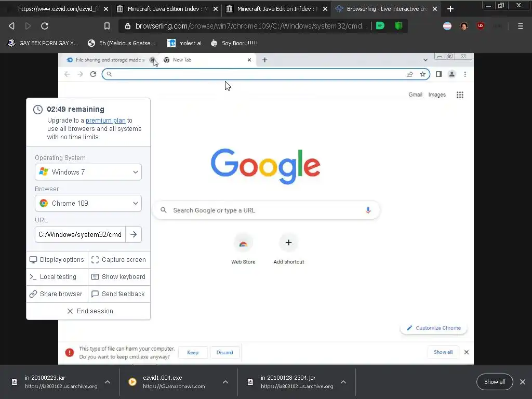Bookmark star in inner Chrome omnibox
The image size is (532, 399).
click(422, 74)
